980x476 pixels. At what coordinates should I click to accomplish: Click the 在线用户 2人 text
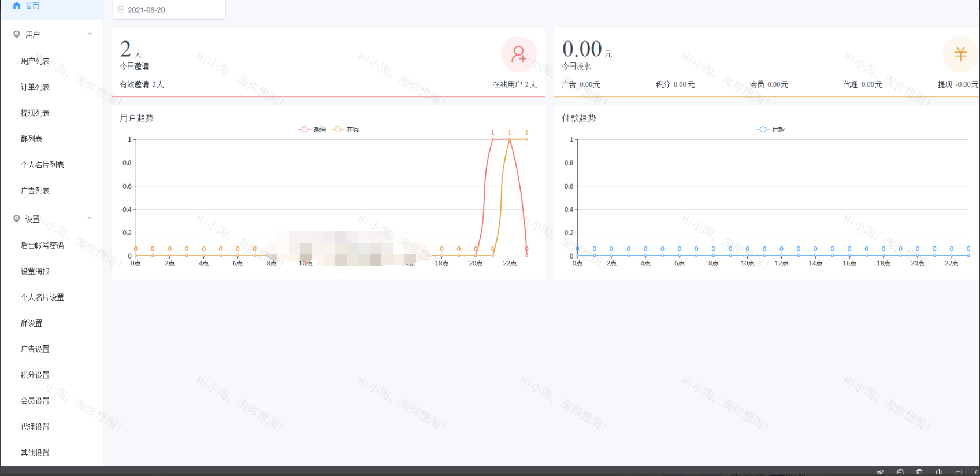click(x=515, y=84)
